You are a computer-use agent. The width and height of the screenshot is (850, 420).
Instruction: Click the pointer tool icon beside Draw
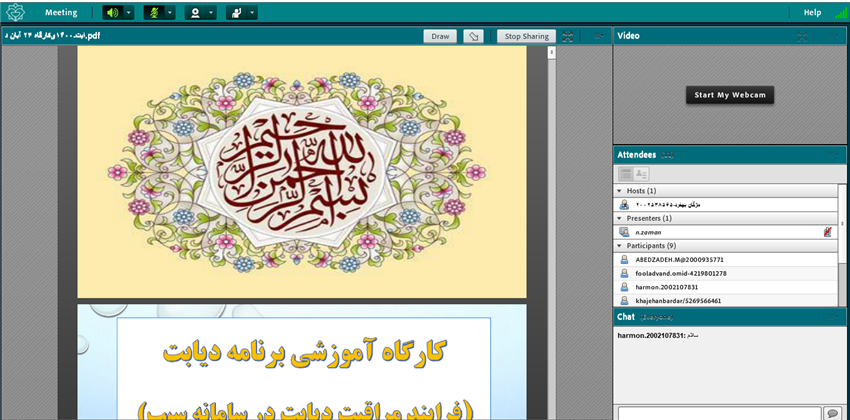(x=475, y=36)
